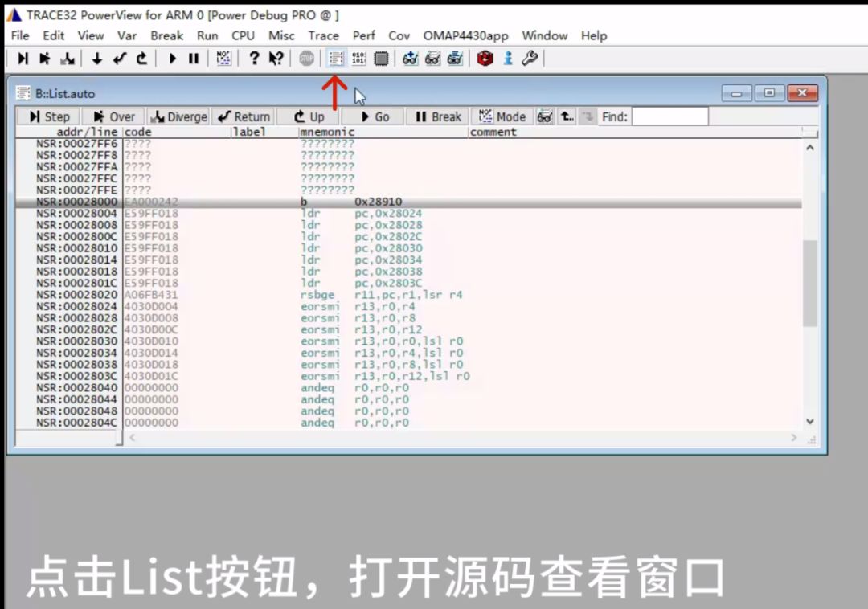
Task: Click the red Breakpoints cube icon
Action: [483, 58]
